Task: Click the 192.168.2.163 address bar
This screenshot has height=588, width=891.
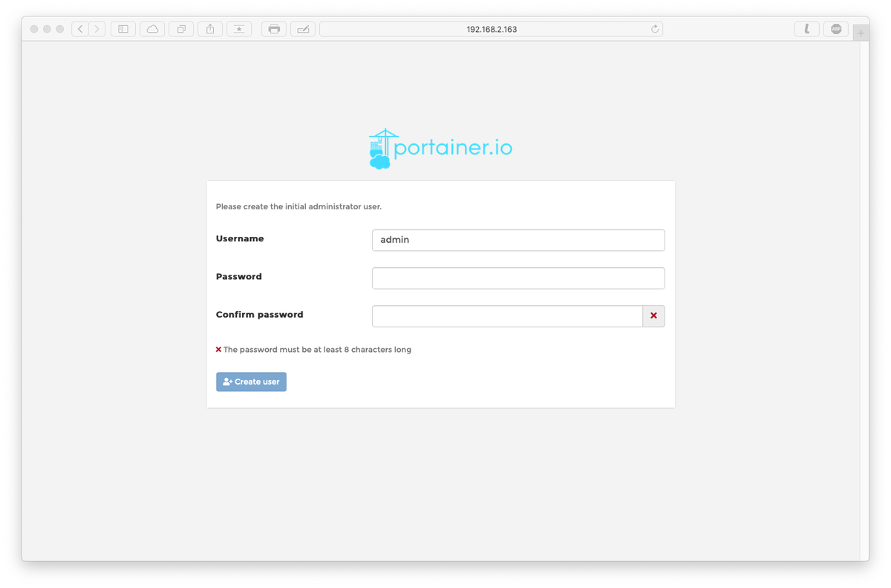Action: point(491,29)
